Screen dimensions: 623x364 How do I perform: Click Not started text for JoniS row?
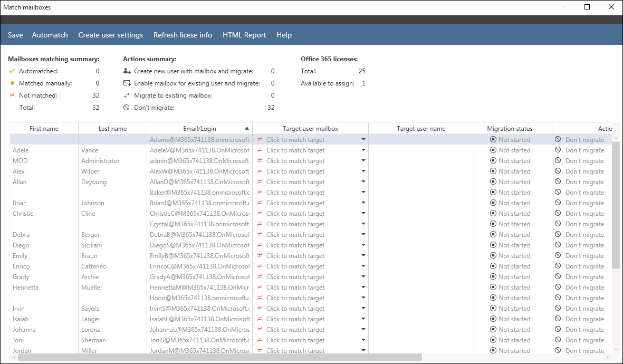[x=514, y=340]
